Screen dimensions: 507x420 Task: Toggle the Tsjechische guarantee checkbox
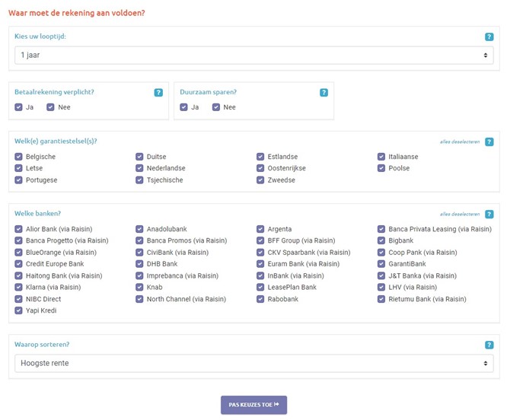(139, 180)
